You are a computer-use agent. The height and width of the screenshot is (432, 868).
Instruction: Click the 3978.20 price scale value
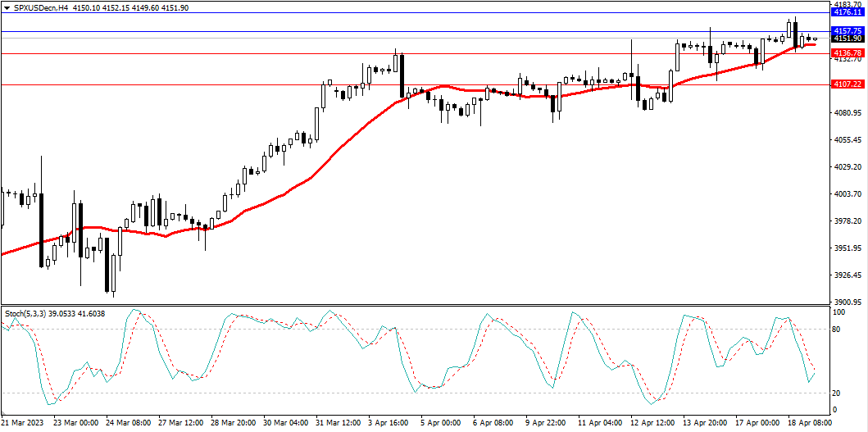click(848, 221)
